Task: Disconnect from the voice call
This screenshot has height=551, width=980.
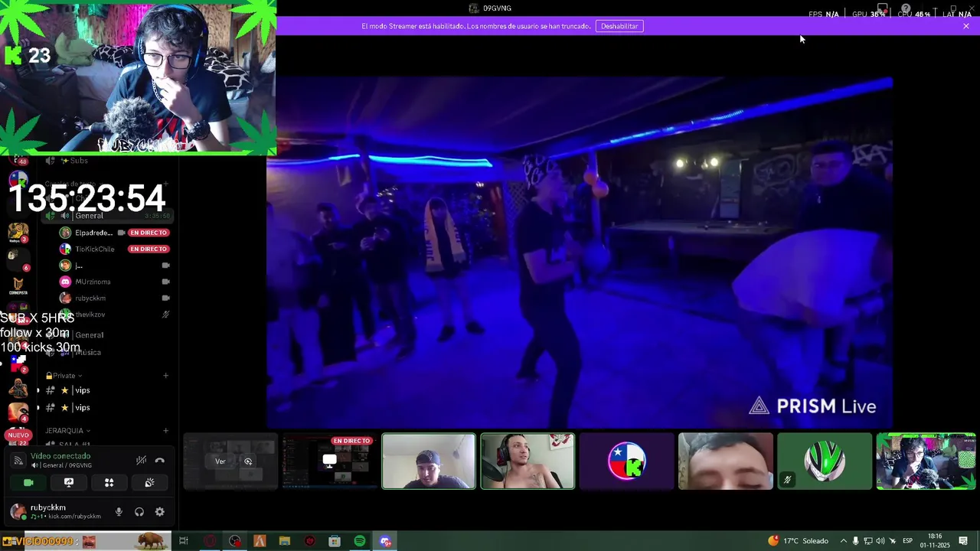Action: click(x=159, y=461)
